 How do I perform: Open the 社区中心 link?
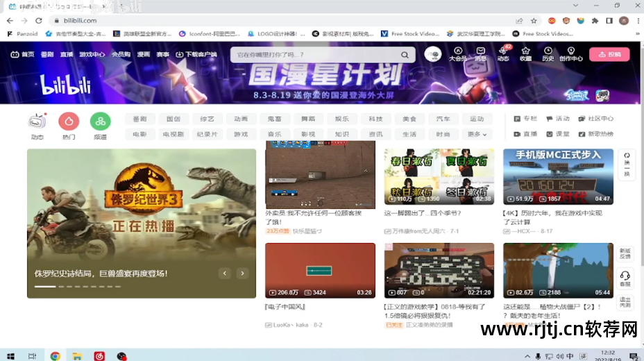point(596,119)
